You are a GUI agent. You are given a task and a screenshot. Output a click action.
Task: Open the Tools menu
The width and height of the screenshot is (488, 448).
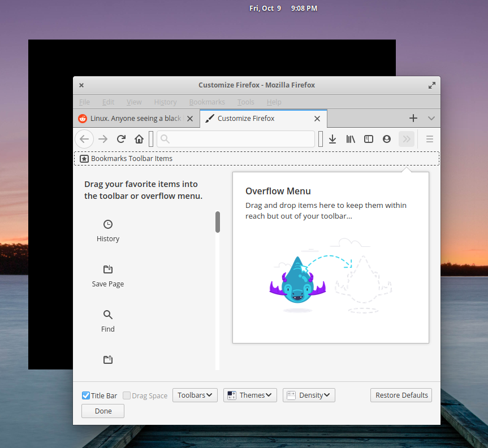pos(246,102)
